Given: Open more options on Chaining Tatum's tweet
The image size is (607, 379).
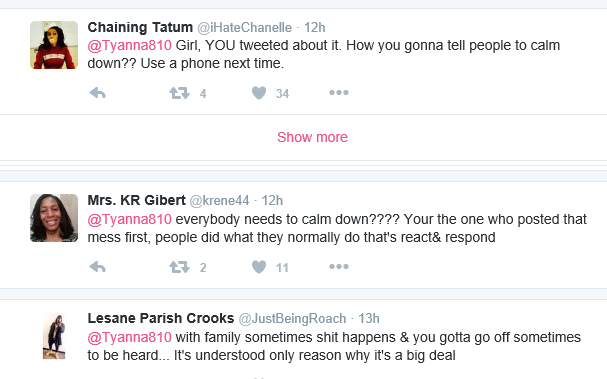Looking at the screenshot, I should pyautogui.click(x=339, y=93).
